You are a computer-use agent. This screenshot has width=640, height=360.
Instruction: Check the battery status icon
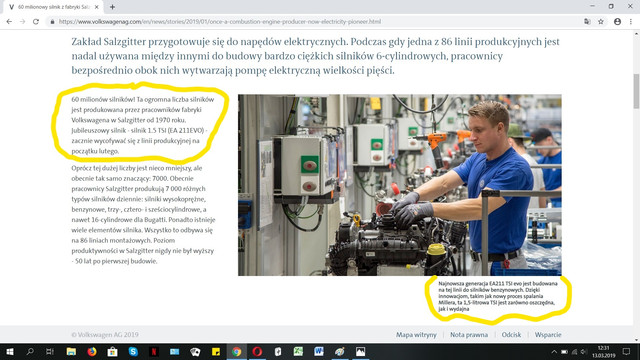564,352
